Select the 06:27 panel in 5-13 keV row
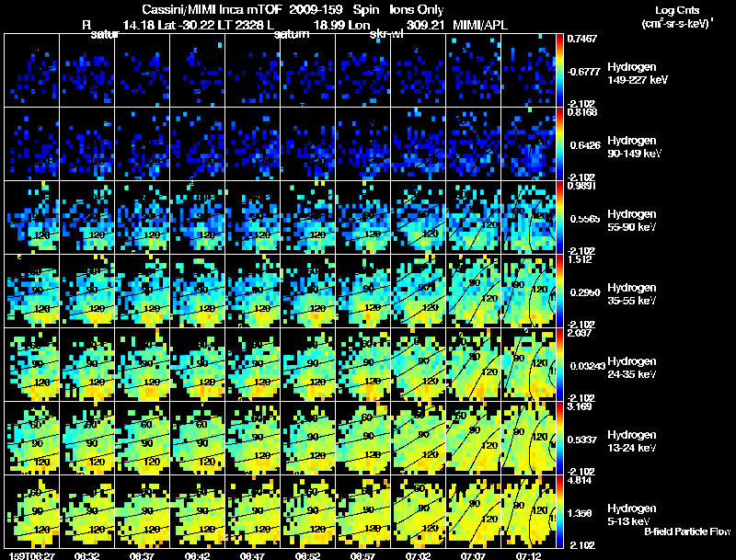This screenshot has width=736, height=560. tap(32, 511)
